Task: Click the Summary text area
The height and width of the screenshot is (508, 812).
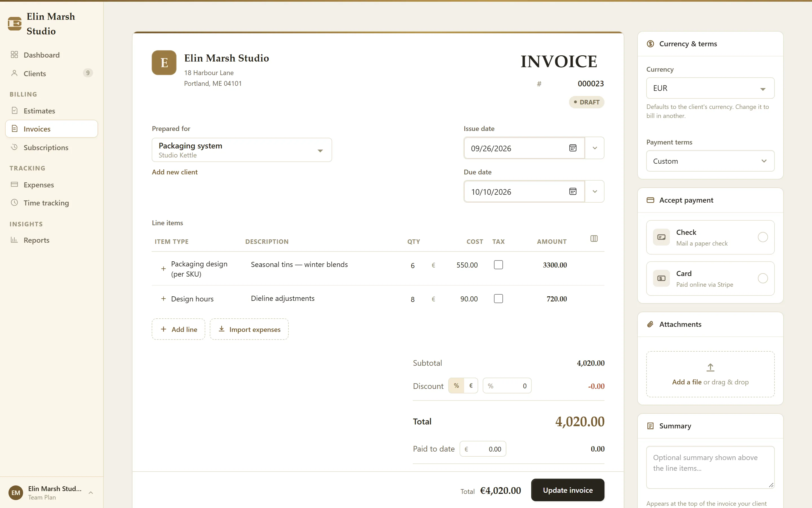Action: (x=710, y=467)
